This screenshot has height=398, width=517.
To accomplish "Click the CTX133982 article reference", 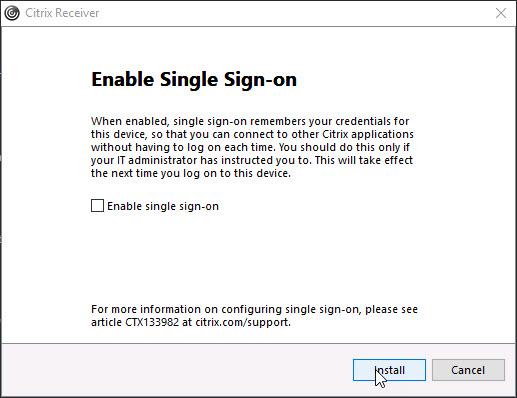I will (x=152, y=322).
